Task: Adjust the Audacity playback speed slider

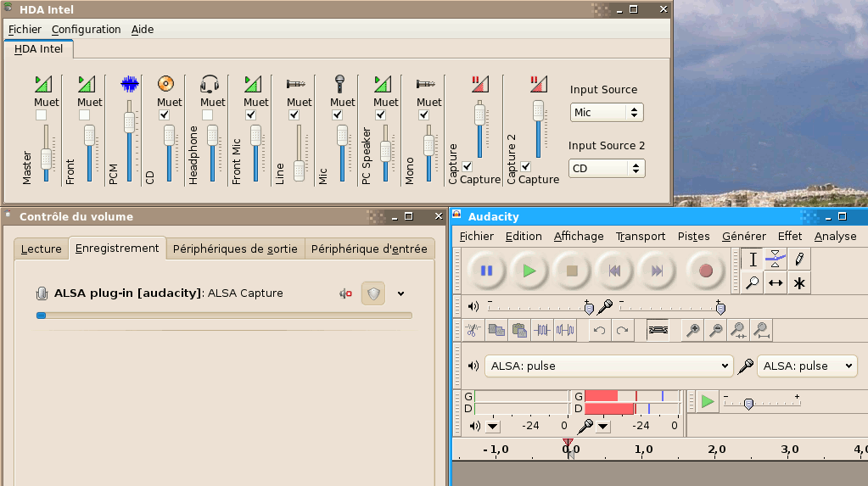Action: click(x=762, y=403)
